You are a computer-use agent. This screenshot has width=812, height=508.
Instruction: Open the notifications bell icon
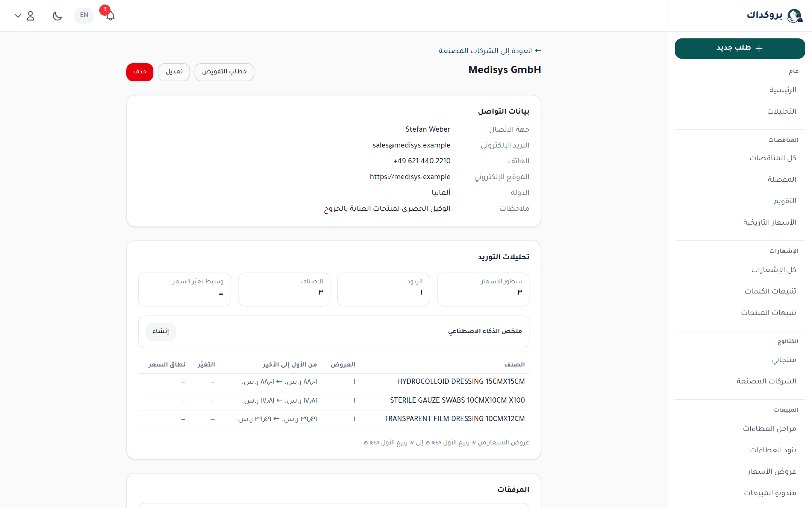pos(110,15)
